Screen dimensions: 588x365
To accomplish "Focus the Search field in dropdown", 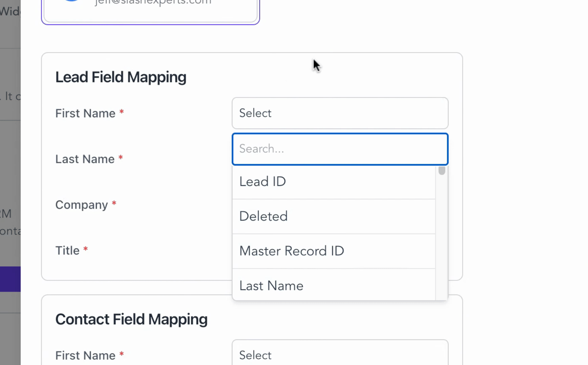I will click(340, 149).
